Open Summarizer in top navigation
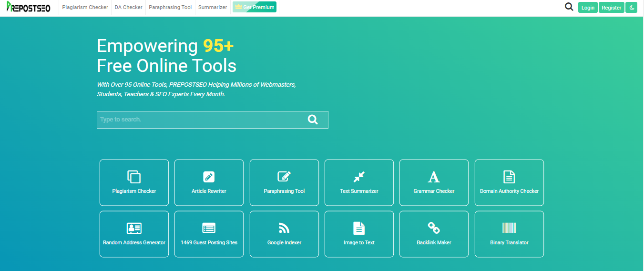 (213, 7)
